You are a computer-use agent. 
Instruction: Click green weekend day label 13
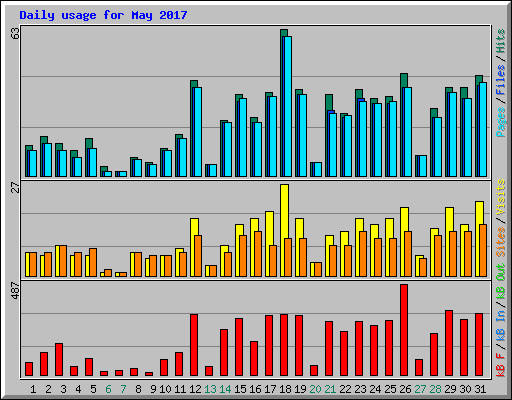point(210,389)
